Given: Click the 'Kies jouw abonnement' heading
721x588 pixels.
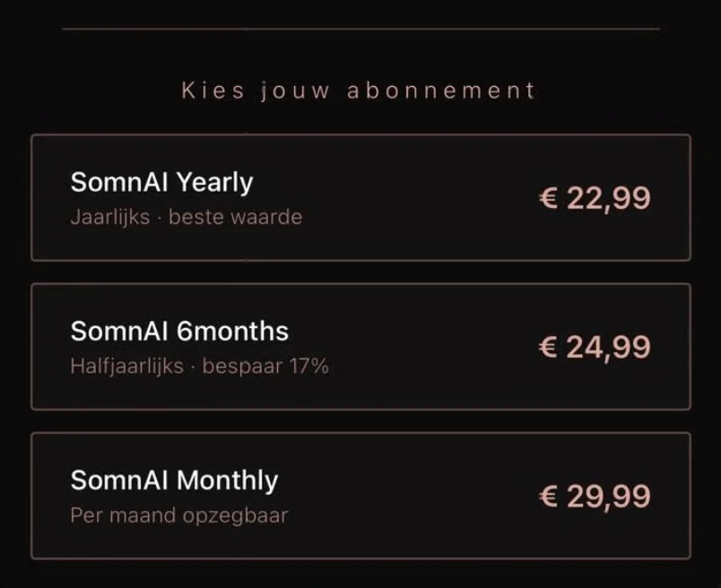Looking at the screenshot, I should tap(359, 91).
